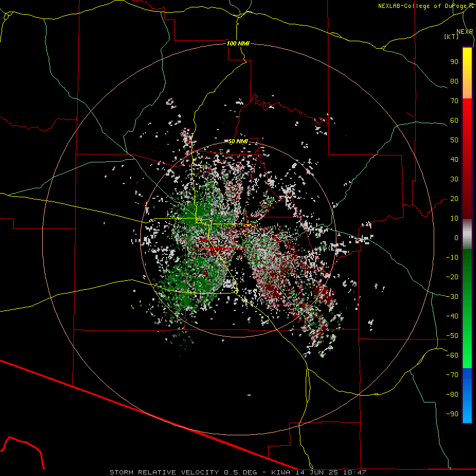Click the -10 value on the velocity scale
Screen dimensions: 476x476
(x=452, y=258)
